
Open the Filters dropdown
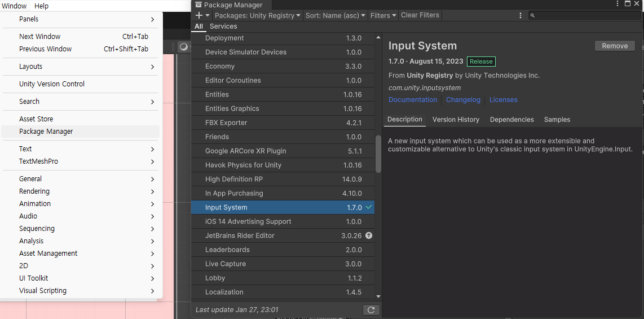tap(383, 15)
